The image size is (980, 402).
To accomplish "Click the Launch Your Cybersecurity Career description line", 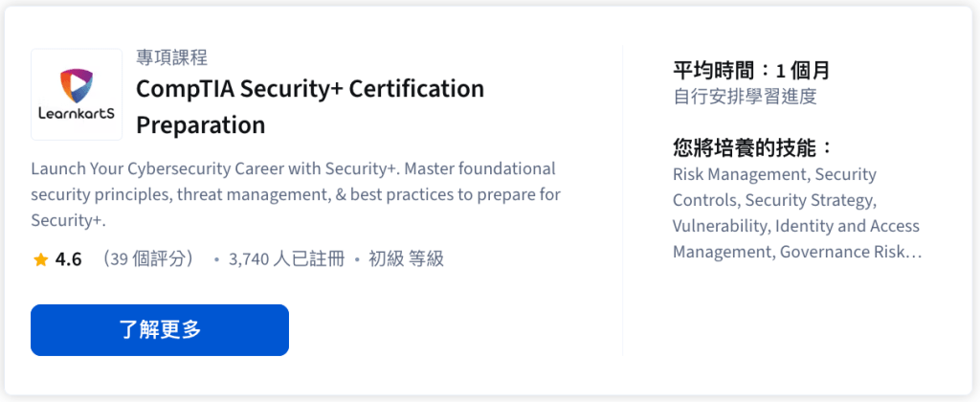I will tap(293, 169).
